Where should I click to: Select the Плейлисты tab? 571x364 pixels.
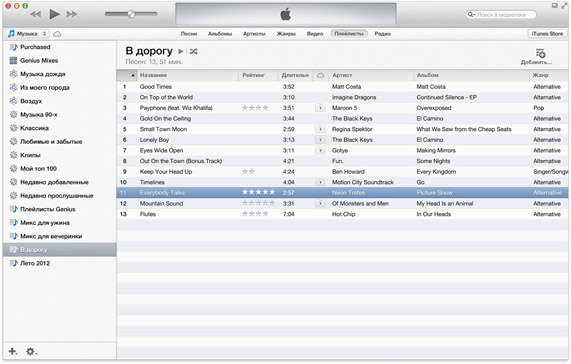pos(349,34)
